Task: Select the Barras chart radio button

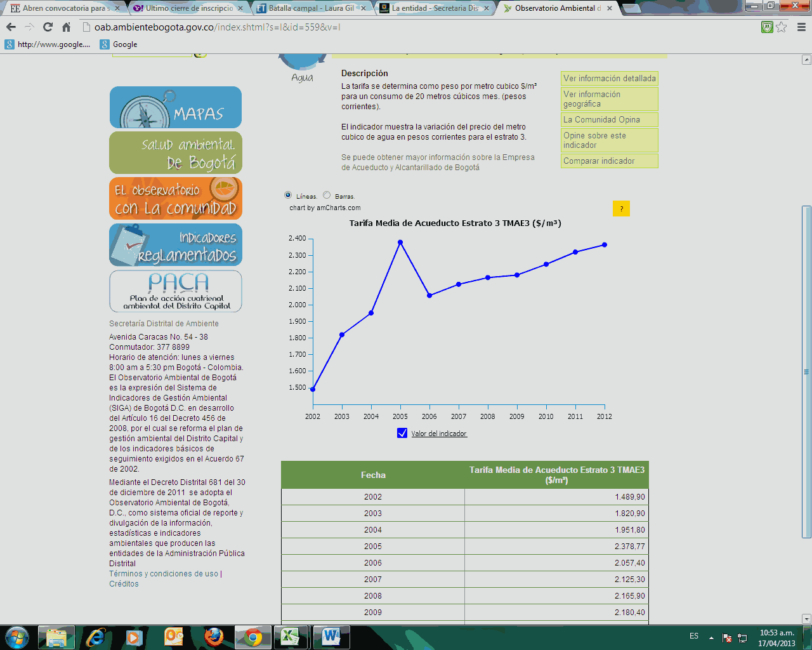Action: point(327,196)
